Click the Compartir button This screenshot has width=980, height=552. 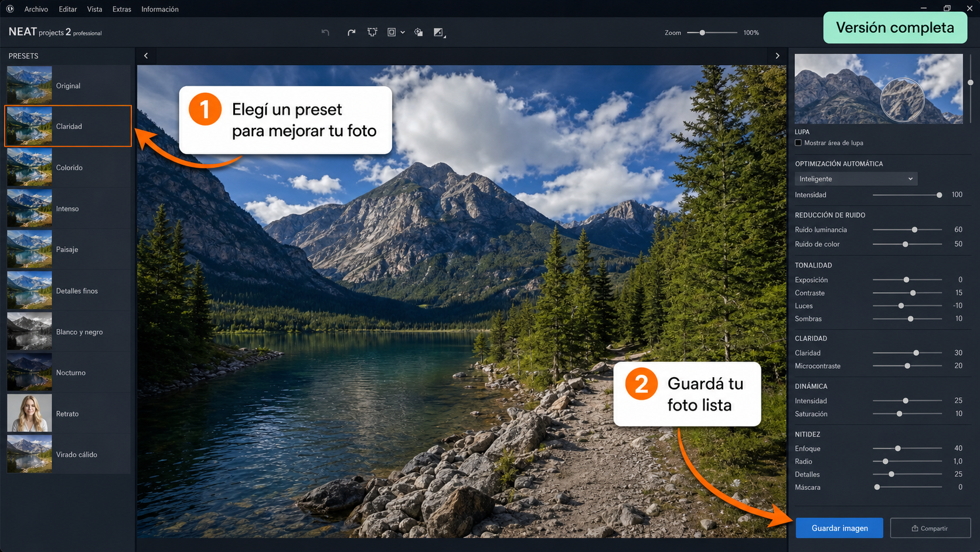(930, 528)
